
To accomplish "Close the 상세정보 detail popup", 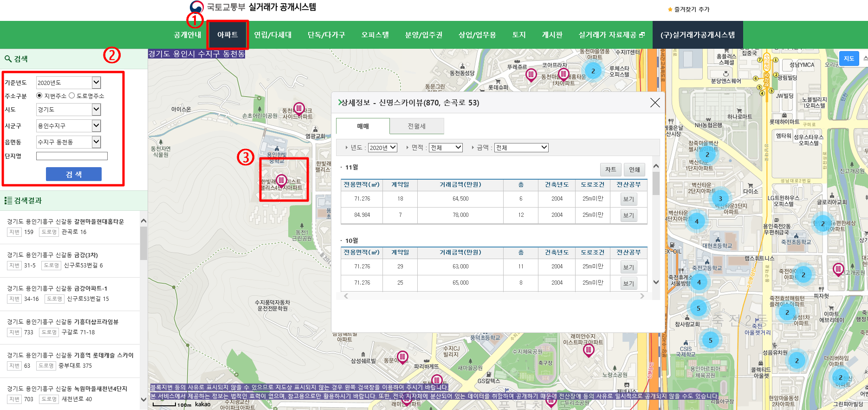I will [655, 103].
